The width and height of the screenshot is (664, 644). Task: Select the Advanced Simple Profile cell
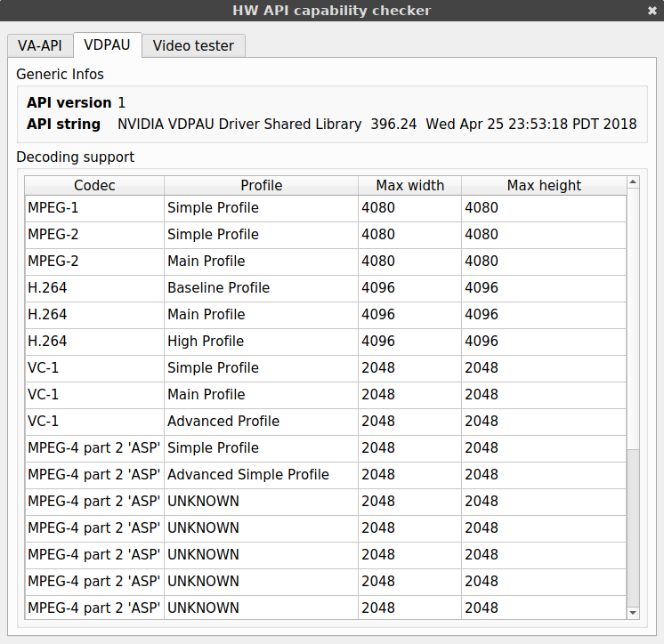coord(262,474)
